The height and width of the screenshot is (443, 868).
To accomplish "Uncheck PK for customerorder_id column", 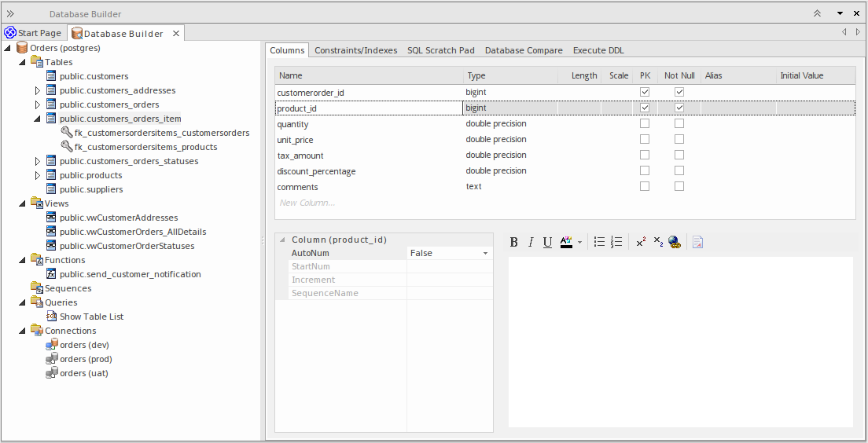I will click(645, 93).
